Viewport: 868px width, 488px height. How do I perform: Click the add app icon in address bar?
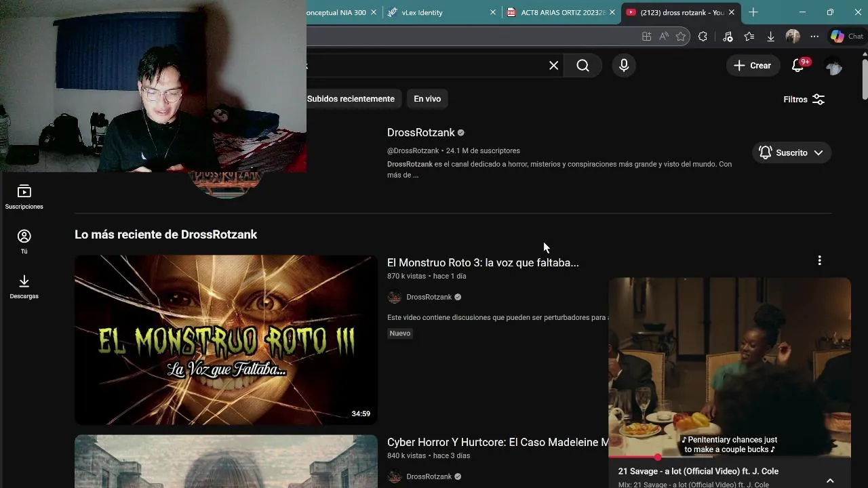tap(646, 37)
